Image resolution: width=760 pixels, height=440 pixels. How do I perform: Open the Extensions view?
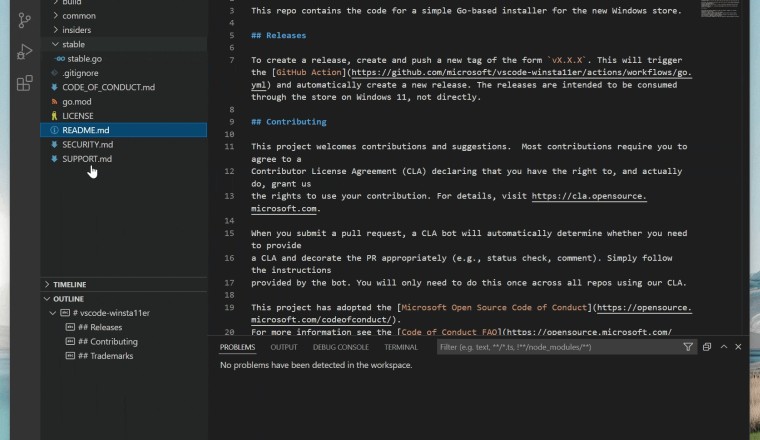(24, 83)
